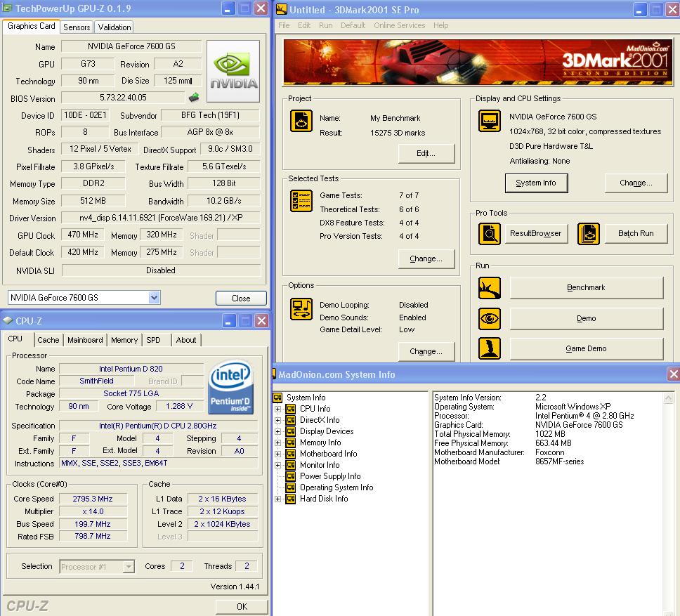680x616 pixels.
Task: Open the Mainboard tab in CPU-Z
Action: pos(86,340)
